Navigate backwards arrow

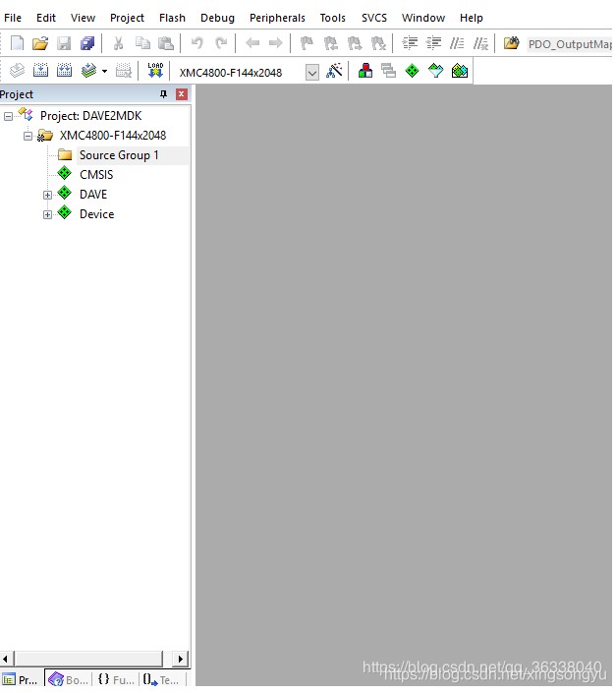(x=252, y=43)
